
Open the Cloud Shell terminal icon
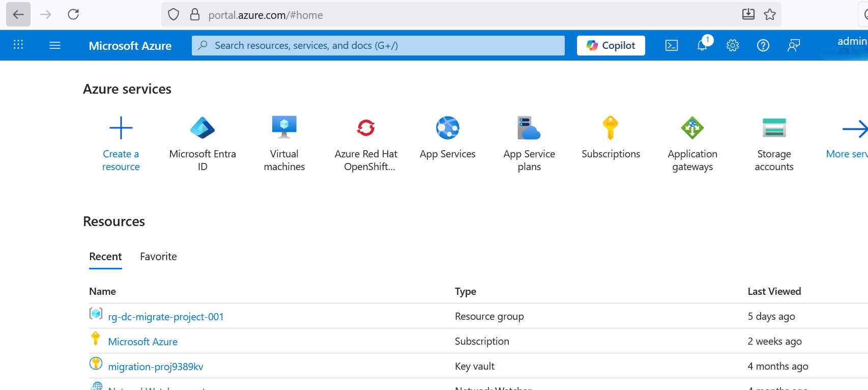[x=672, y=45]
